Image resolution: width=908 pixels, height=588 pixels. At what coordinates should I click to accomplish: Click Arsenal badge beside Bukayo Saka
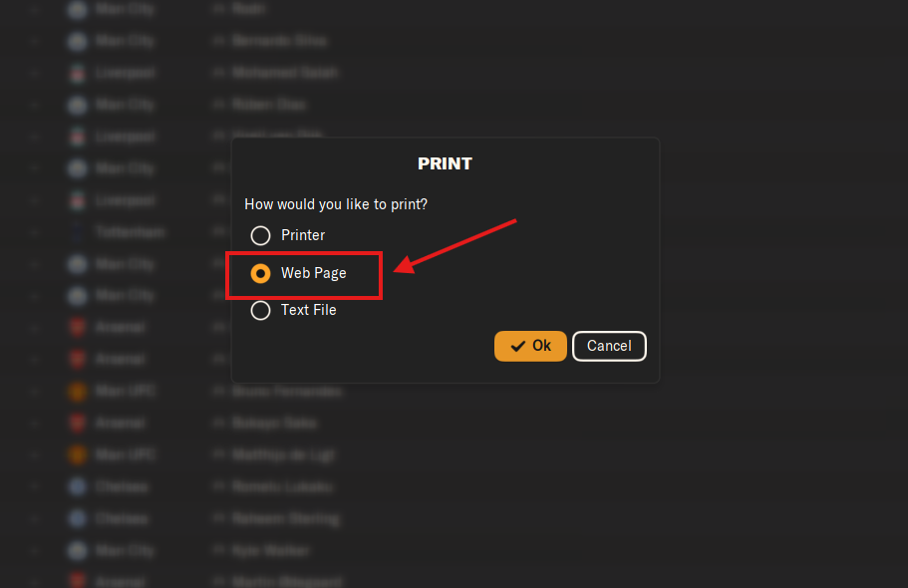pyautogui.click(x=77, y=423)
